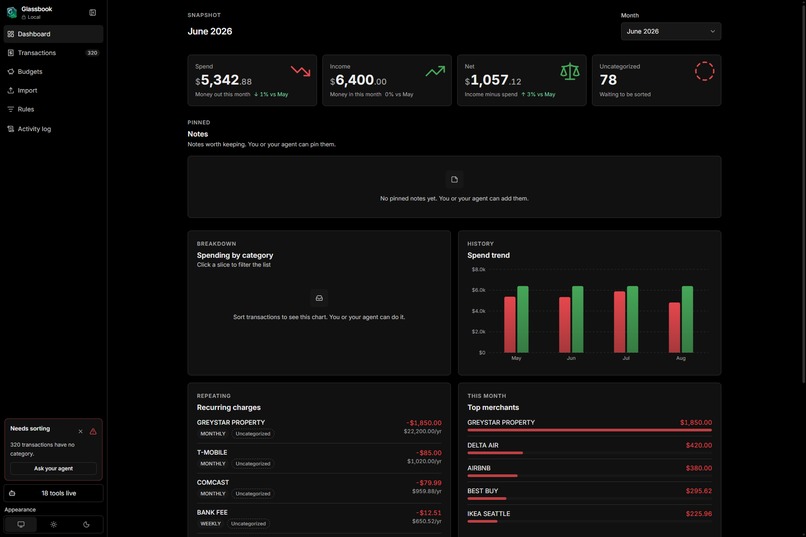Open the Budgets section
The height and width of the screenshot is (537, 806).
coord(53,71)
